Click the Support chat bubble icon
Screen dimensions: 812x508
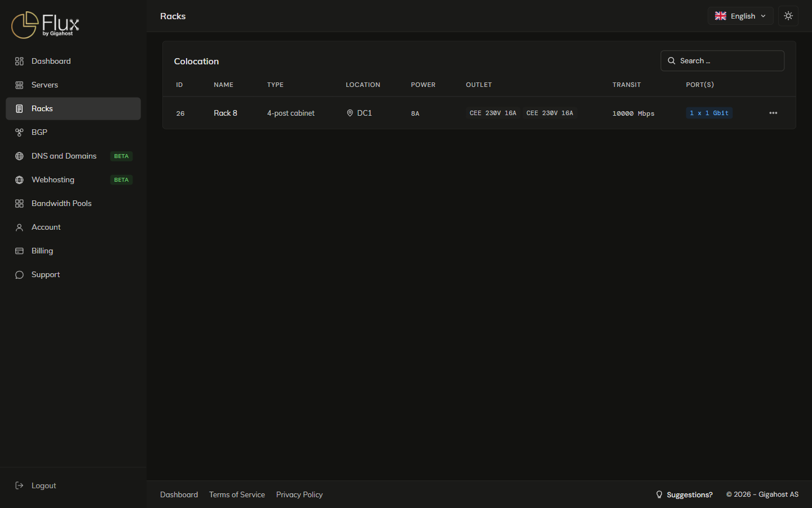click(x=19, y=275)
